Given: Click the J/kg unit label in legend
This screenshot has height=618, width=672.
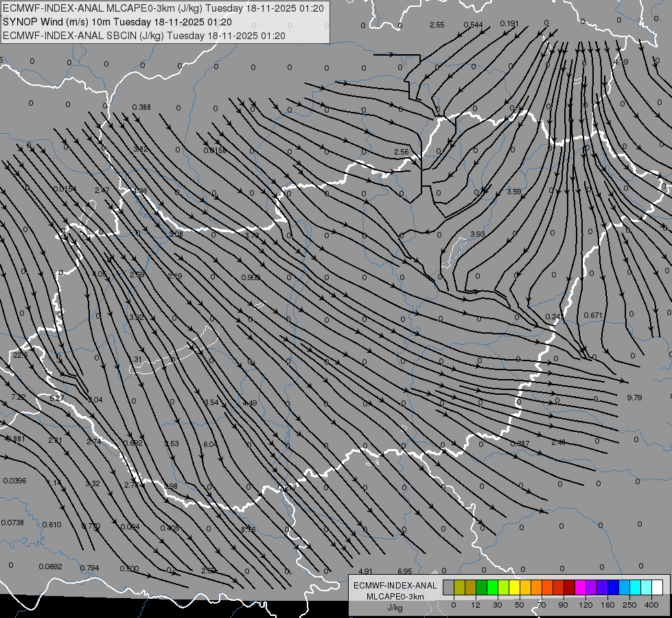Looking at the screenshot, I should tap(395, 608).
